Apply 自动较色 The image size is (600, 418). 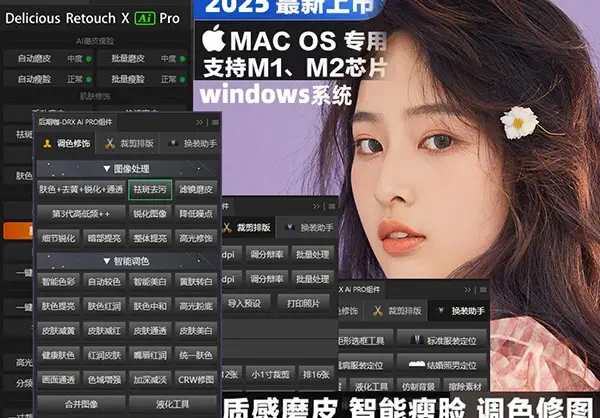(104, 282)
